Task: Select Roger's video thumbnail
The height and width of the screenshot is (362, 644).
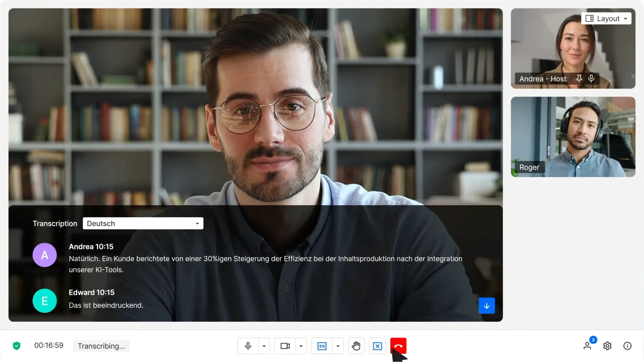Action: point(573,137)
